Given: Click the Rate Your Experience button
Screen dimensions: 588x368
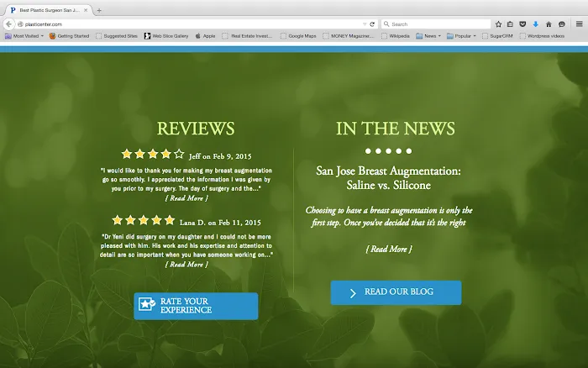Looking at the screenshot, I should pyautogui.click(x=196, y=306).
